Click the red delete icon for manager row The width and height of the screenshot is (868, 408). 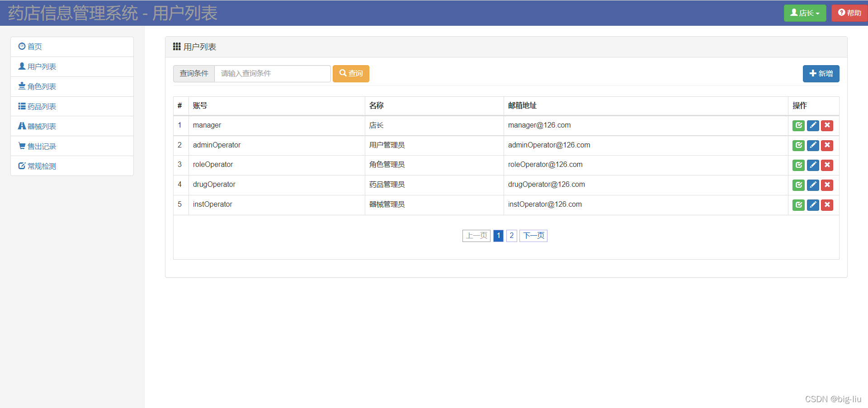tap(827, 125)
